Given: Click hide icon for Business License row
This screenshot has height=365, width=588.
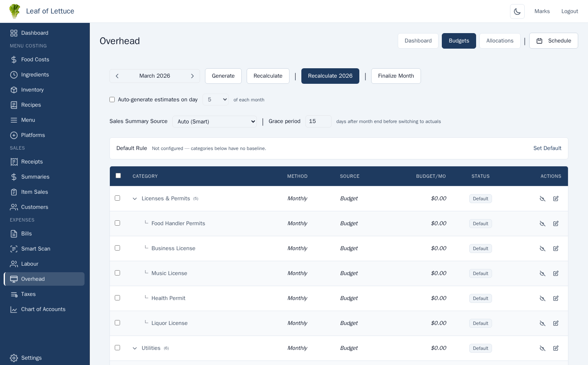Looking at the screenshot, I should pyautogui.click(x=542, y=249).
